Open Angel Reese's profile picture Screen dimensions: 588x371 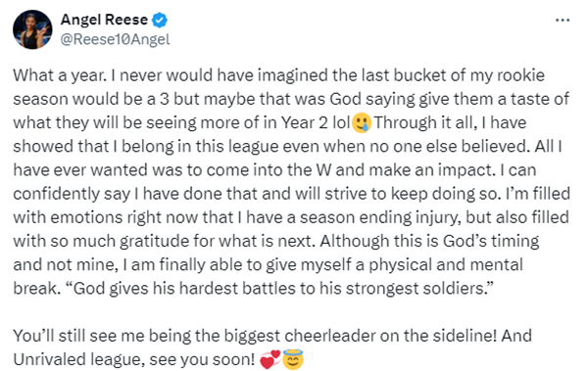point(32,29)
